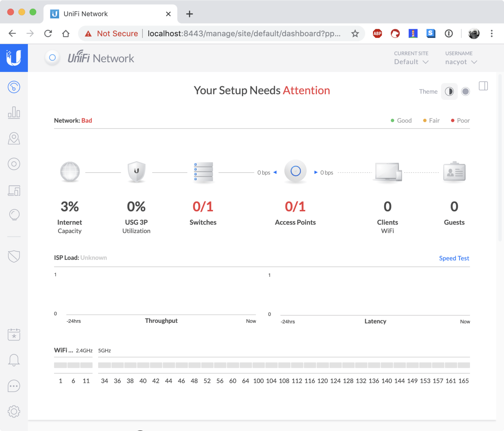
Task: Open the Insights lightbulb icon
Action: (14, 215)
